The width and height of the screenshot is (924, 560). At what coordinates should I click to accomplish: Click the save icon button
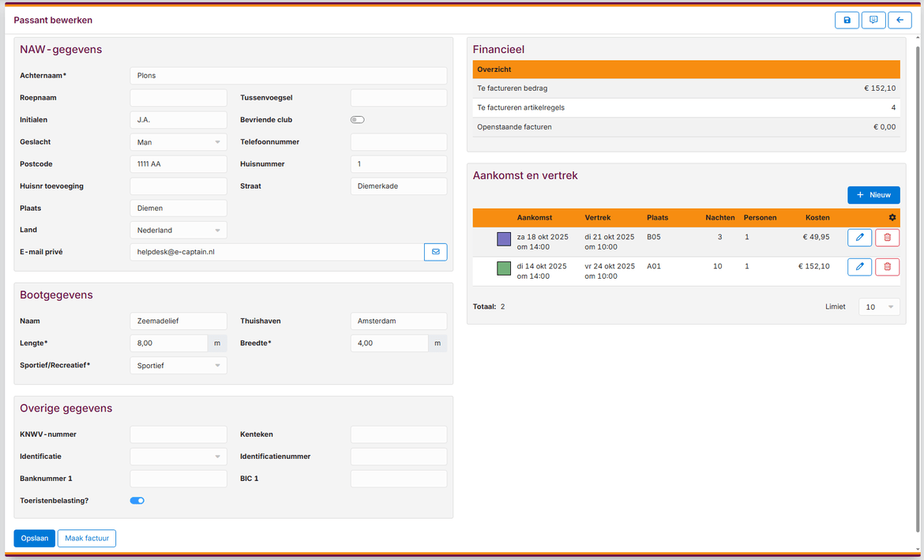847,20
